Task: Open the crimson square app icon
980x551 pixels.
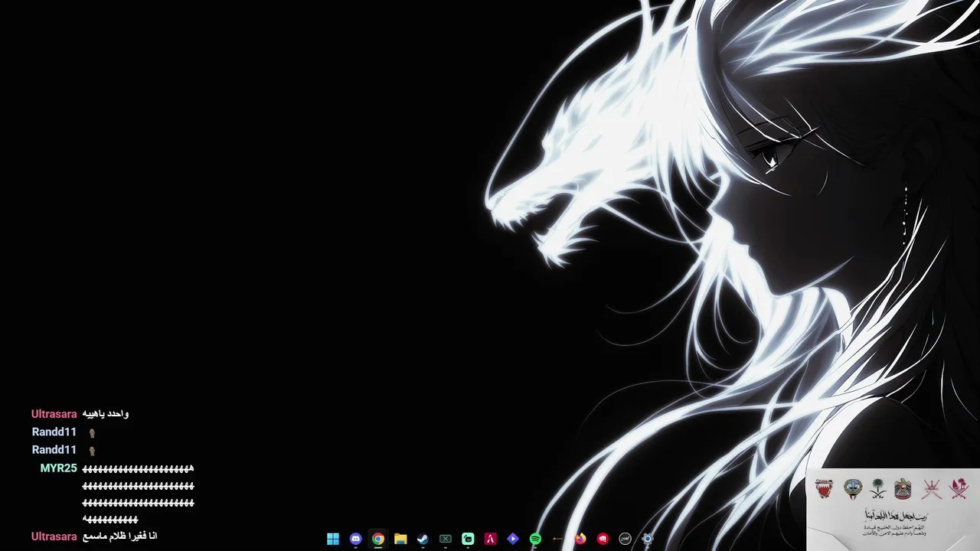Action: [490, 539]
